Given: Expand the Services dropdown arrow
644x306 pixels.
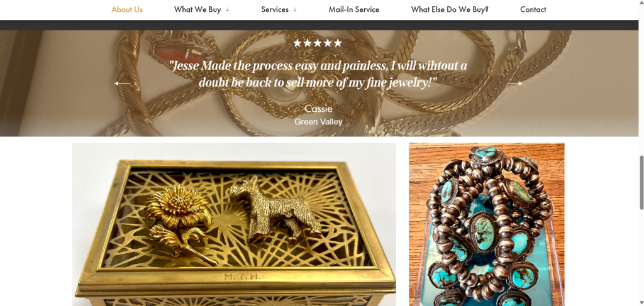Looking at the screenshot, I should click(295, 10).
